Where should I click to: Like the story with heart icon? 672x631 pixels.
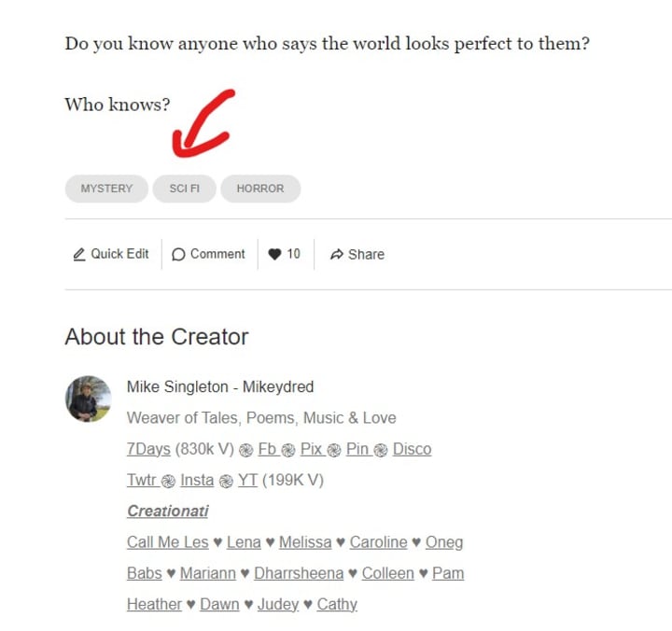point(274,254)
